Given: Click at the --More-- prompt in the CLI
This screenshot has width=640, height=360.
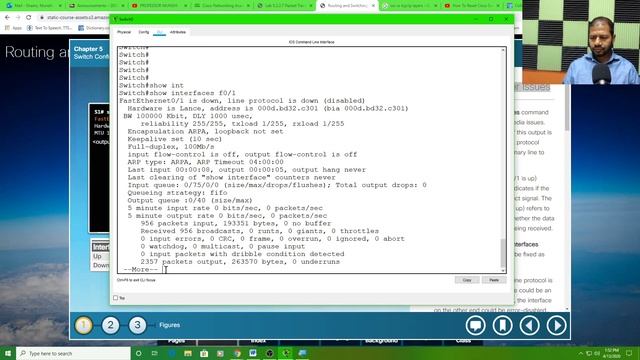Looking at the screenshot, I should [x=141, y=269].
